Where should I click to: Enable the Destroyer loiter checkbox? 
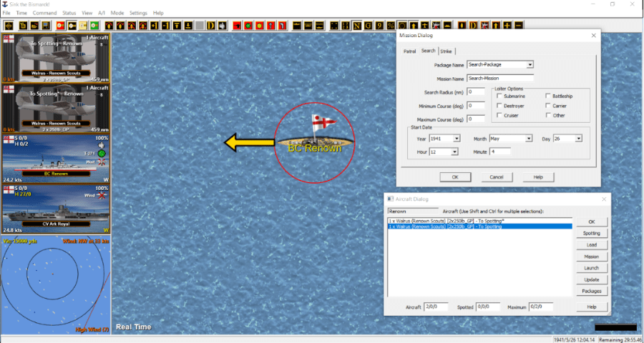click(499, 106)
